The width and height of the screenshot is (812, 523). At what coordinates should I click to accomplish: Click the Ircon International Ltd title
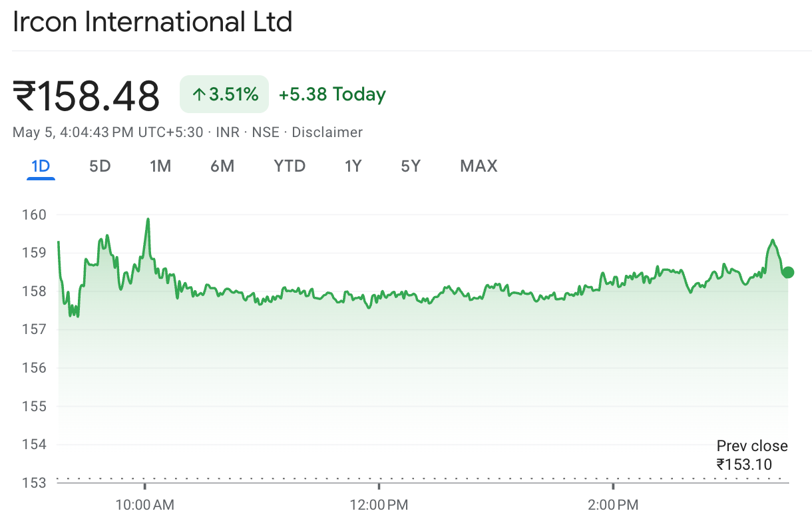[153, 22]
